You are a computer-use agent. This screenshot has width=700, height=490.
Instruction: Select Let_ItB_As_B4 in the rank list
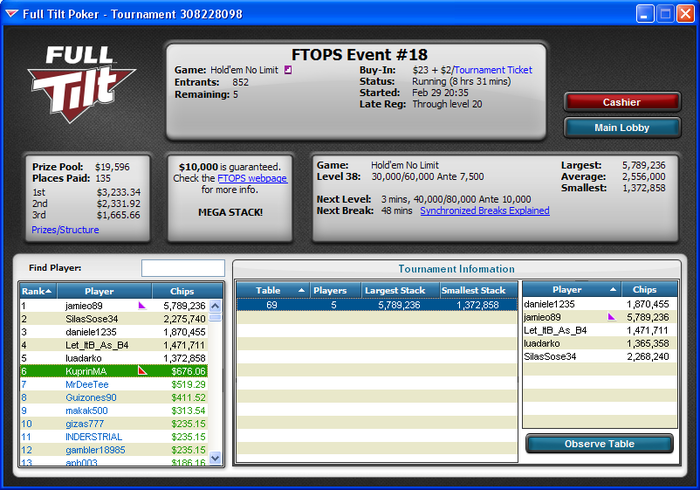click(114, 345)
